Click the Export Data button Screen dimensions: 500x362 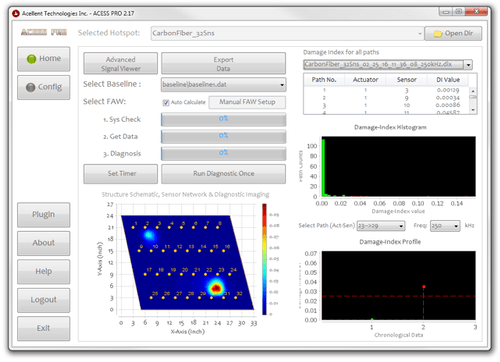224,64
